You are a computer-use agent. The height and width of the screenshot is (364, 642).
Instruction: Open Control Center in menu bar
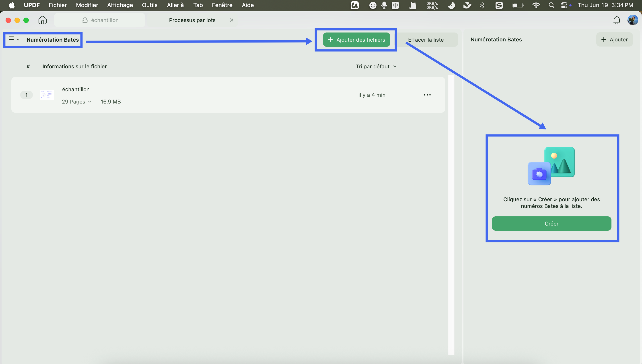564,5
